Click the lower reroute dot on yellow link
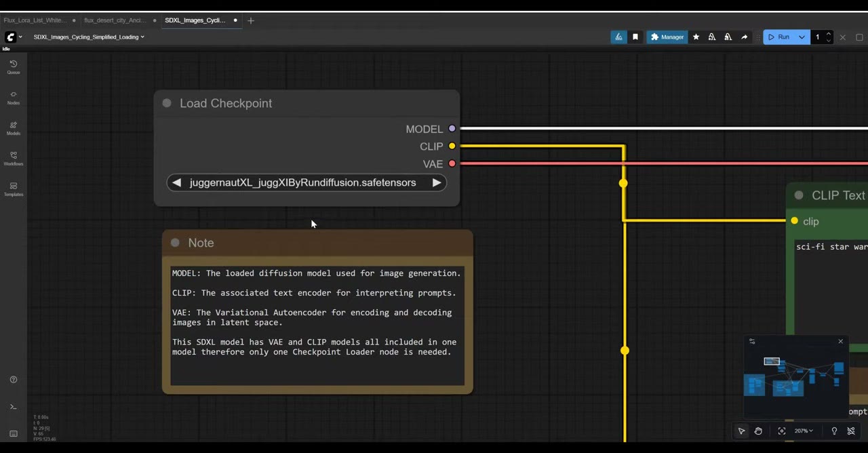868x453 pixels. pyautogui.click(x=625, y=351)
